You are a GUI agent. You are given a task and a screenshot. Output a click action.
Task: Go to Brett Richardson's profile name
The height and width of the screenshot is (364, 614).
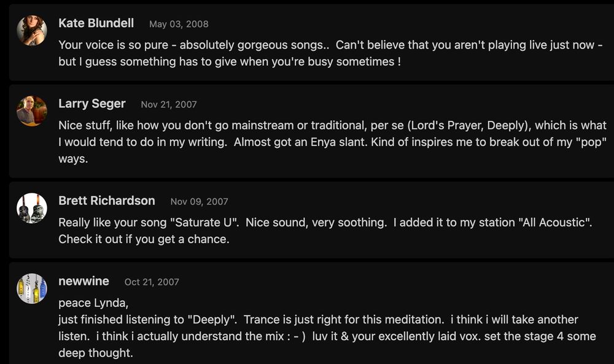106,201
